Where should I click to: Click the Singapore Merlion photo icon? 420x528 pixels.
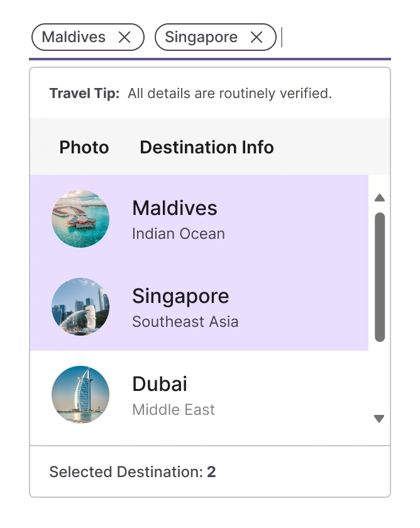pos(80,307)
